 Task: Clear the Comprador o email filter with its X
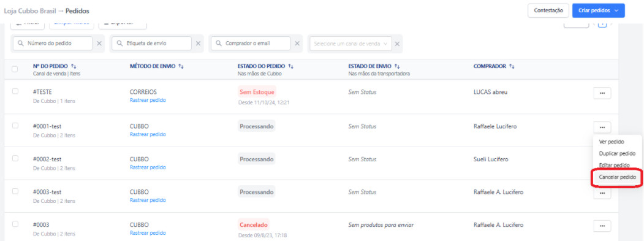297,44
